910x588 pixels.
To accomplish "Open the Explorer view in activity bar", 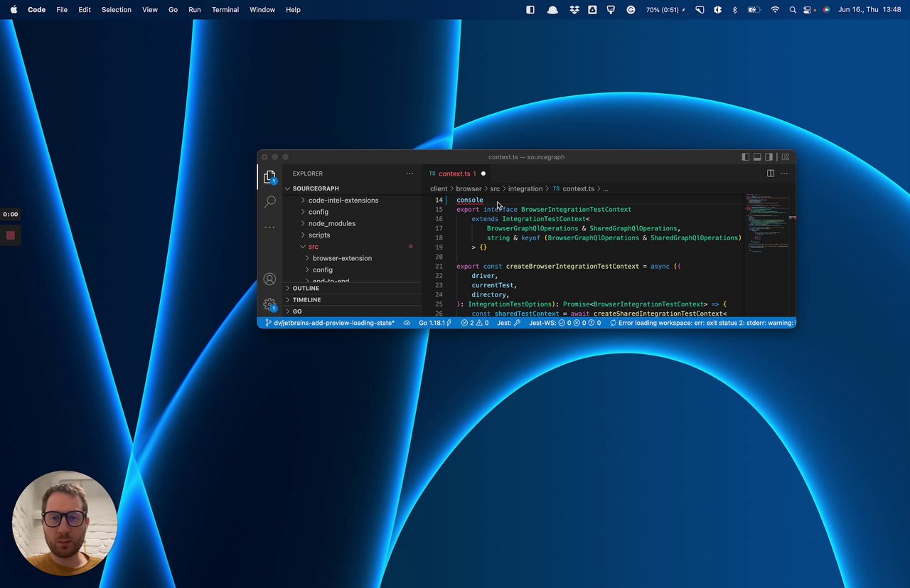I will [x=269, y=176].
